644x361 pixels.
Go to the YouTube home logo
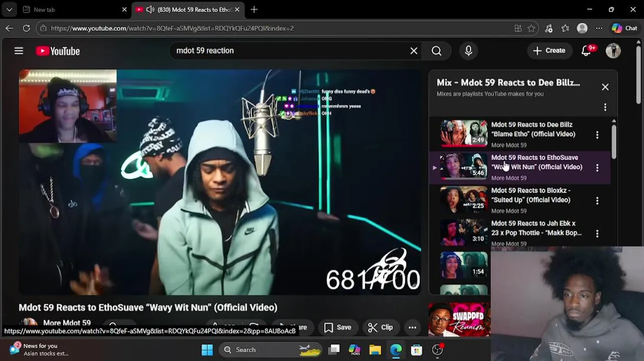pyautogui.click(x=58, y=51)
